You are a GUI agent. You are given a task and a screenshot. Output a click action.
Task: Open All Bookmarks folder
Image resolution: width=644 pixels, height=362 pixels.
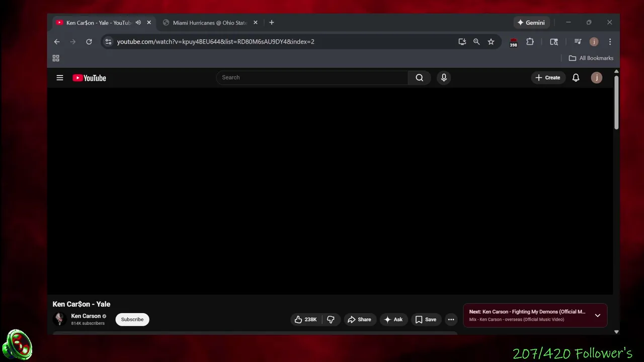[591, 58]
